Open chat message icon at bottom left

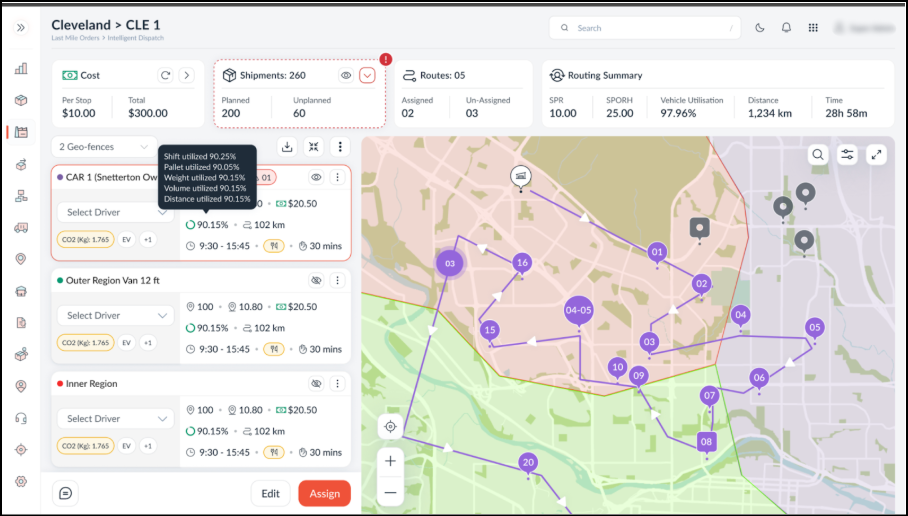65,493
